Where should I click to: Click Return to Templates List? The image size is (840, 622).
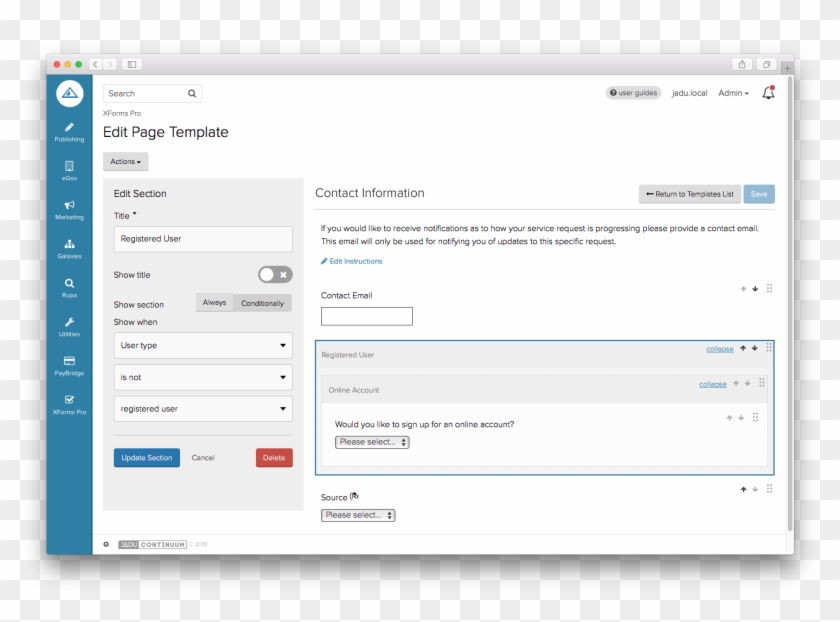pos(689,194)
